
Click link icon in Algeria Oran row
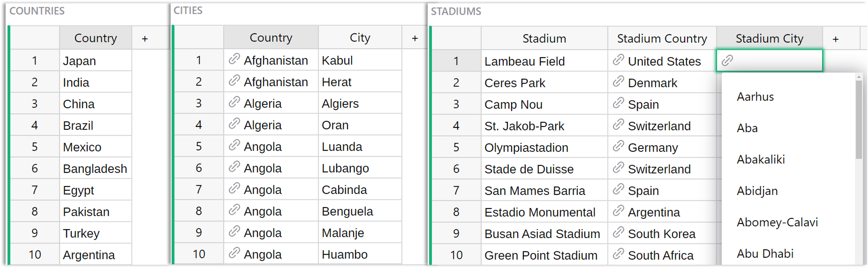(234, 124)
